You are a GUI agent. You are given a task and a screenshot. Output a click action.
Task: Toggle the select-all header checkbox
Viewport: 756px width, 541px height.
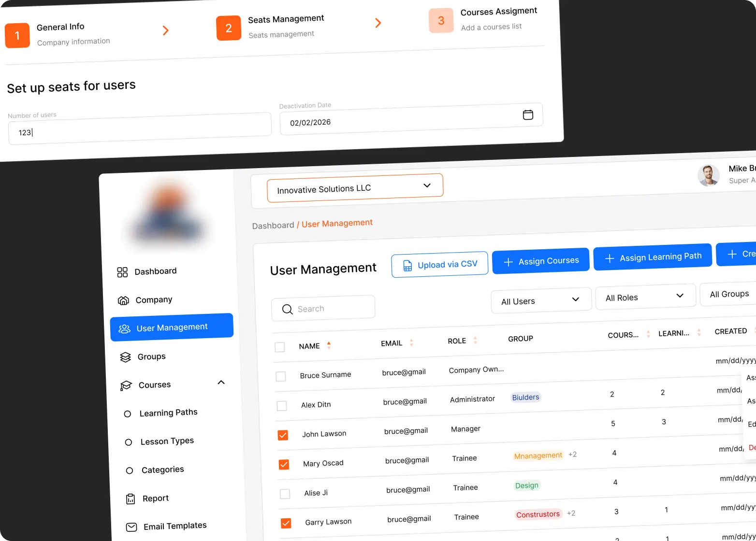(279, 347)
